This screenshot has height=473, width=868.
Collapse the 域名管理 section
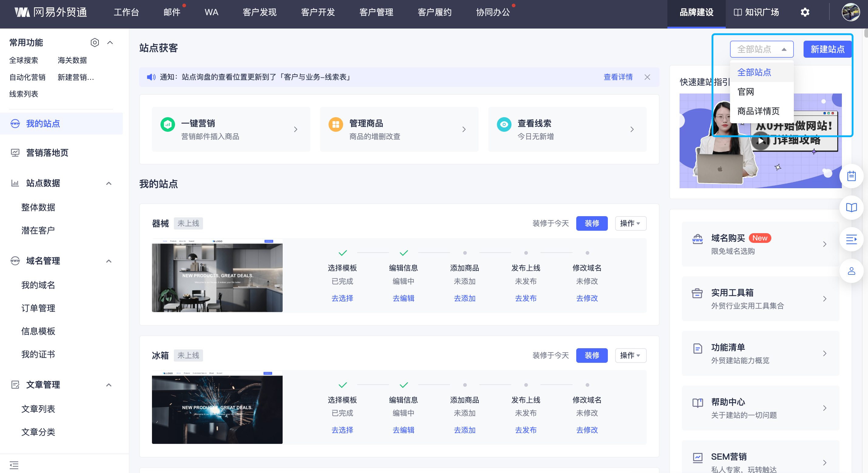click(x=109, y=261)
